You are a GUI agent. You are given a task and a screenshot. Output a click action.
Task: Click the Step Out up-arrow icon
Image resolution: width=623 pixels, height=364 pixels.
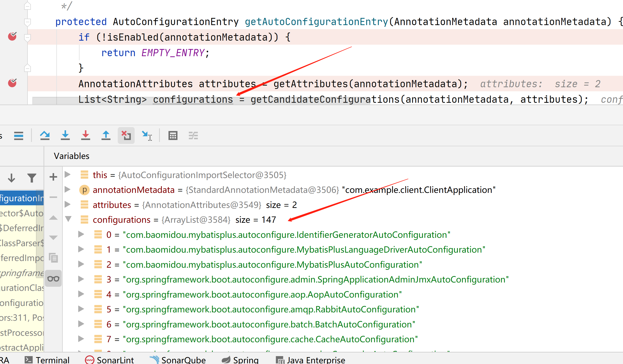[x=106, y=135]
